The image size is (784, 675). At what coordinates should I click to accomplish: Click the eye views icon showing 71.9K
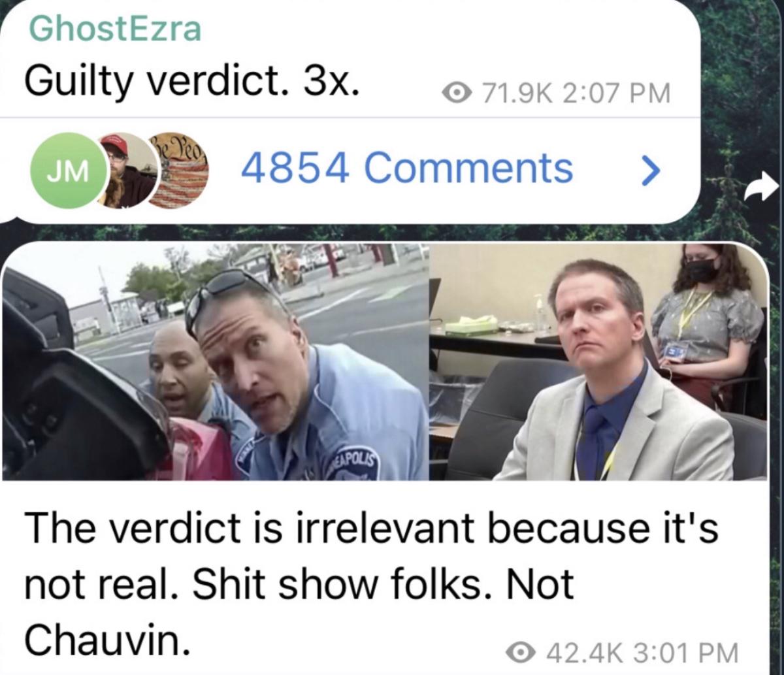point(459,94)
